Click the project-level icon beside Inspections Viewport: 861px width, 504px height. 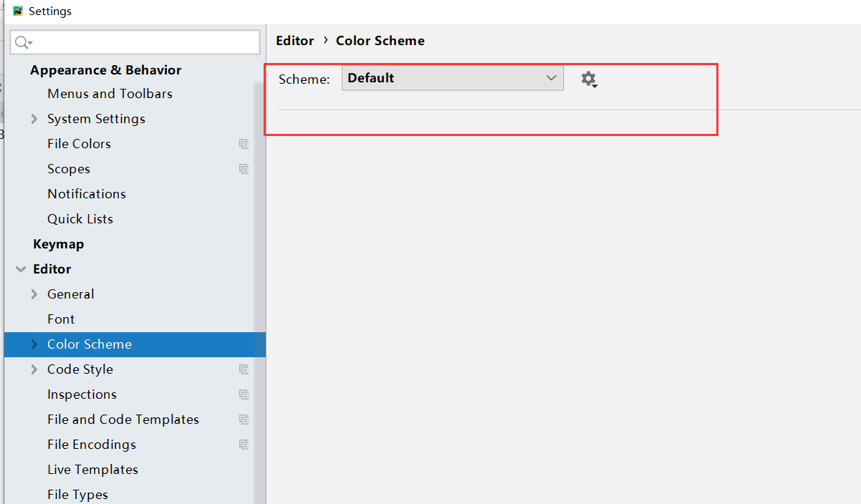click(x=244, y=394)
